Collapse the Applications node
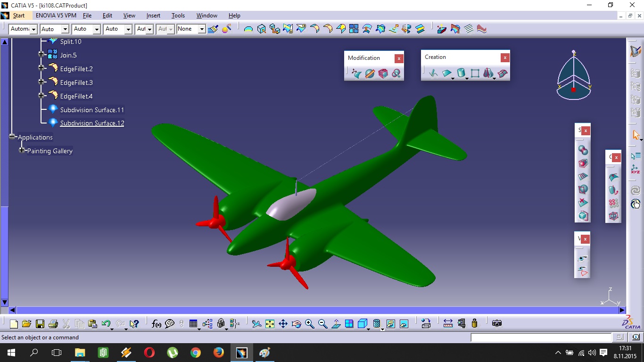 (12, 137)
